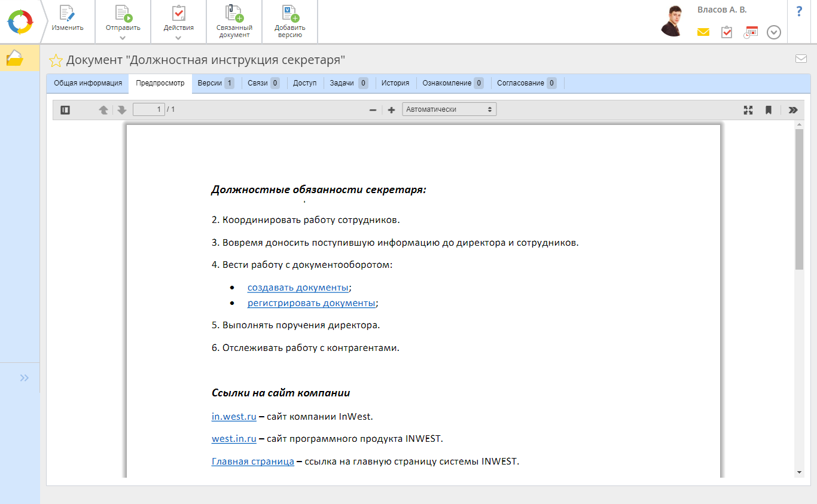Click the Изменить edit document icon

click(x=67, y=14)
